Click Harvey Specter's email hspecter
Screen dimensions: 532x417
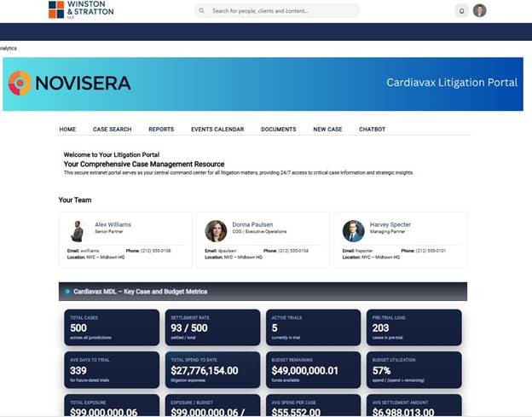[364, 251]
